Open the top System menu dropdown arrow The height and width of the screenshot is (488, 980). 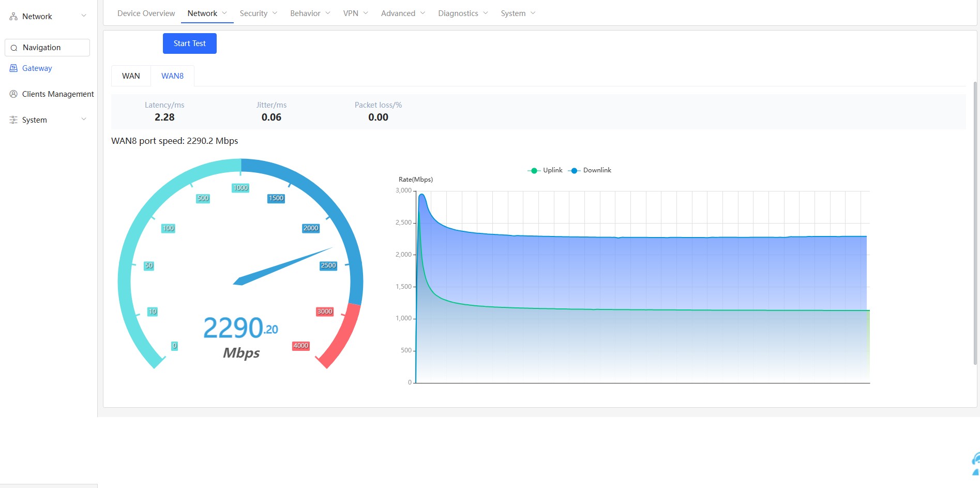coord(533,13)
